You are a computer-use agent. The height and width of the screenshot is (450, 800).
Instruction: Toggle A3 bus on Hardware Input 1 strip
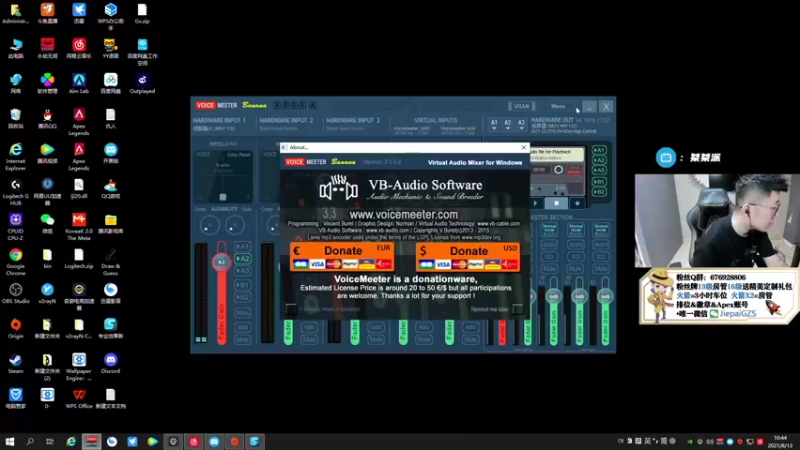point(243,270)
